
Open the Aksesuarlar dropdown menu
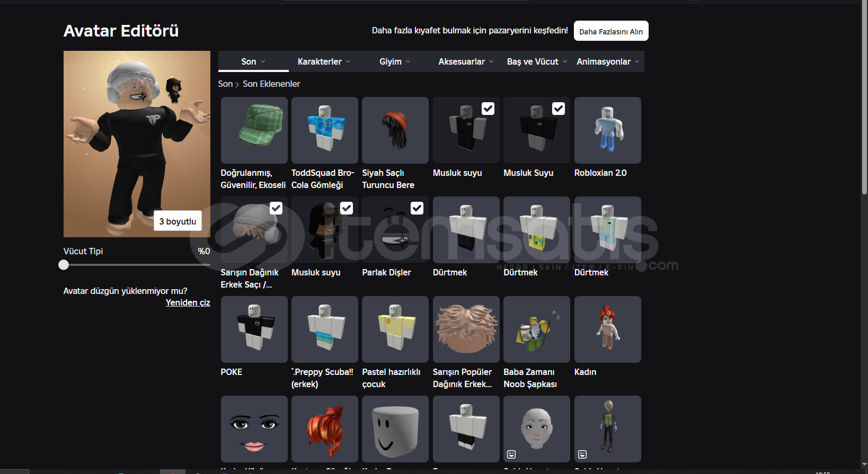[x=466, y=61]
